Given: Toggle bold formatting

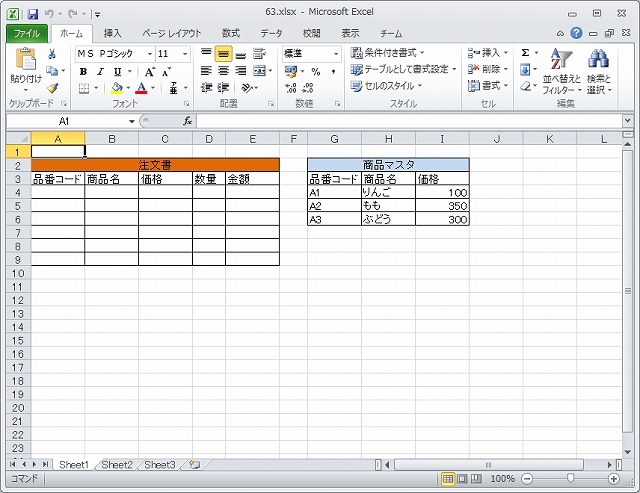Looking at the screenshot, I should [84, 71].
